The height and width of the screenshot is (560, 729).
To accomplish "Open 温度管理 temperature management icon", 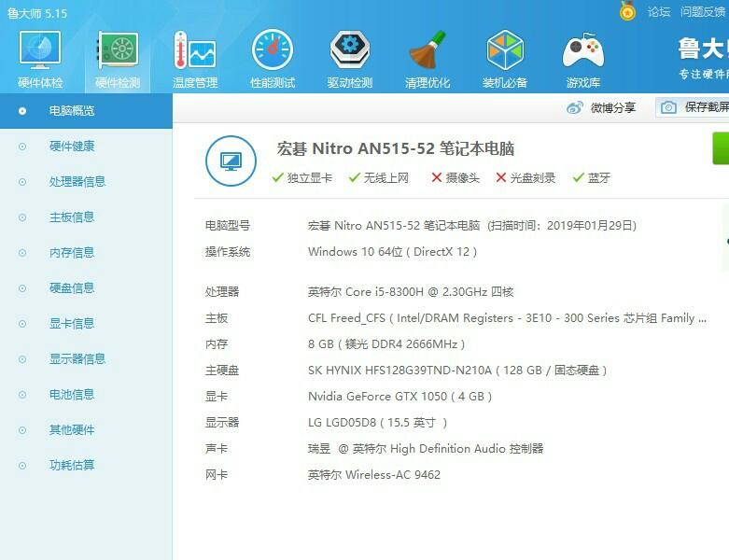I will click(x=195, y=50).
